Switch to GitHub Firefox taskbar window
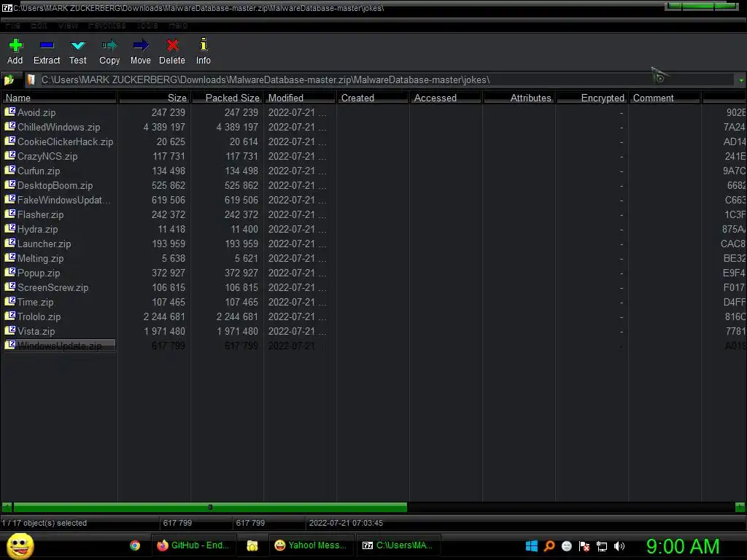 pyautogui.click(x=193, y=545)
